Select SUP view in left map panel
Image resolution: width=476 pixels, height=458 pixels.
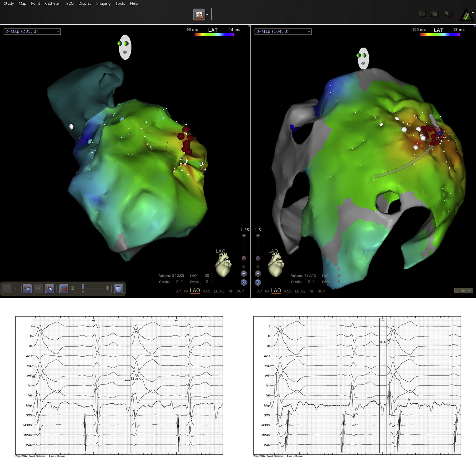click(240, 291)
